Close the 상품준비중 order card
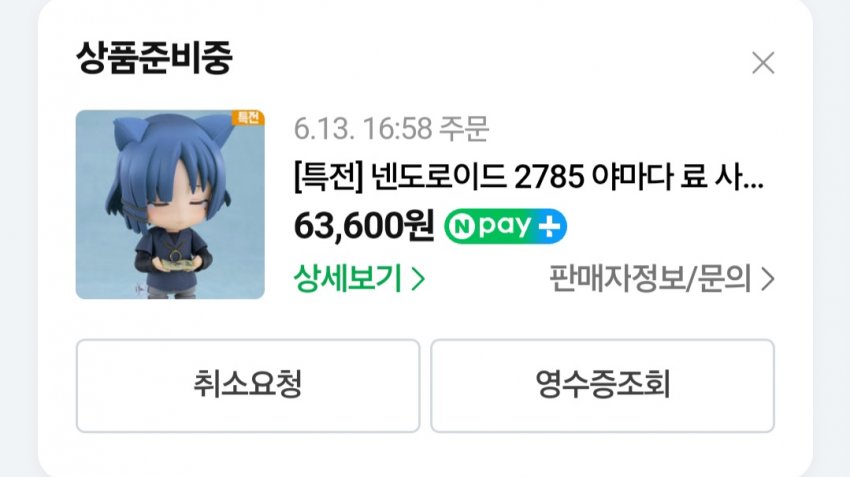The image size is (850, 477). click(x=763, y=63)
